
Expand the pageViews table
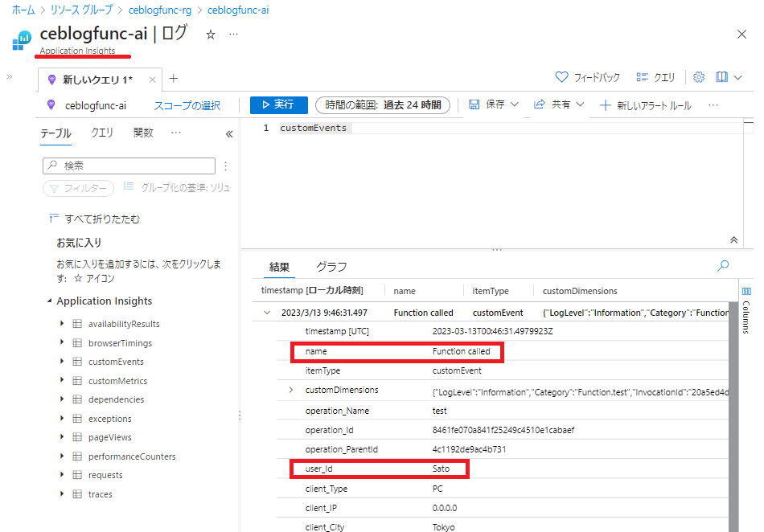[x=62, y=437]
